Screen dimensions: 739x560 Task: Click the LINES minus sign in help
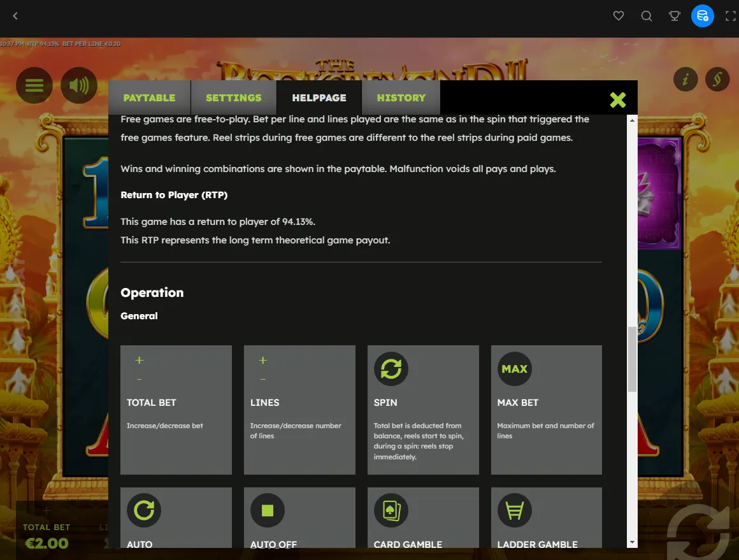(x=263, y=379)
